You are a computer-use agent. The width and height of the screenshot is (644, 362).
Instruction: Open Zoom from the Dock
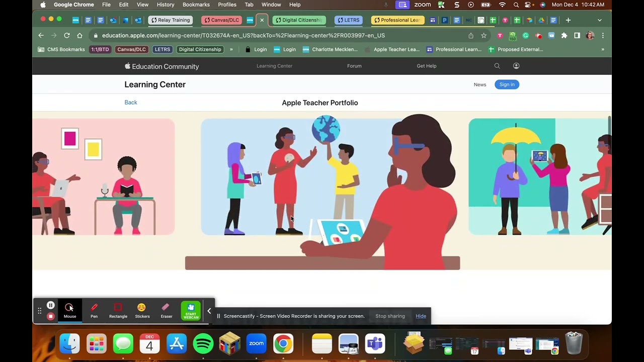click(x=257, y=344)
